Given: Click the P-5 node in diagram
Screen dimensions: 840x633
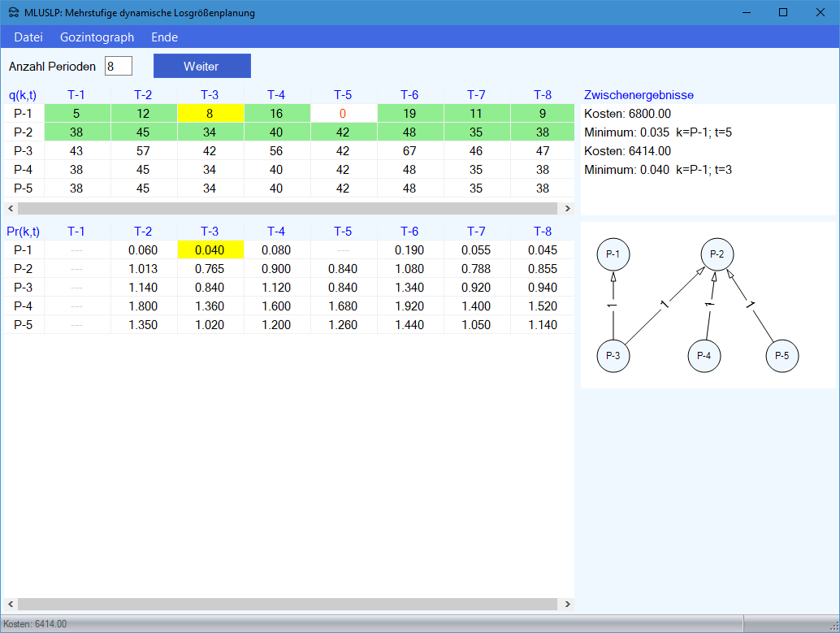Looking at the screenshot, I should [x=782, y=355].
